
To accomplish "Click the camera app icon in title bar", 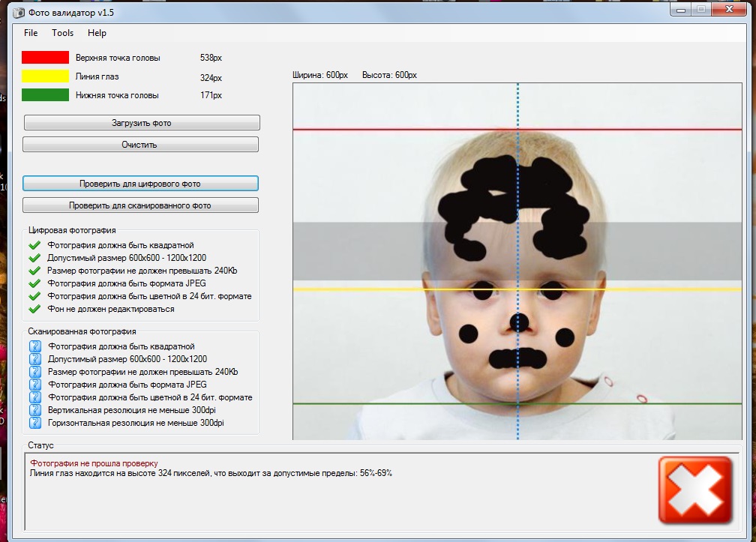I will click(19, 13).
